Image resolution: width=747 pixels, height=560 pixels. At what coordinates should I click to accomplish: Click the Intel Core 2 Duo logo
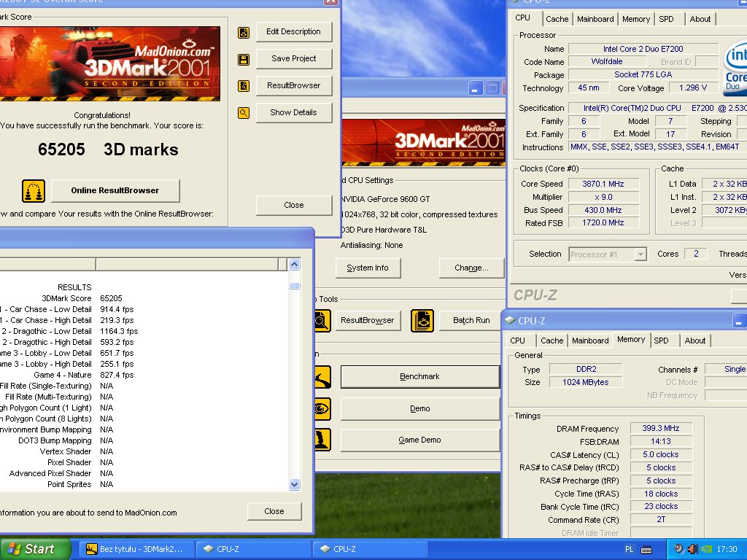click(x=735, y=69)
